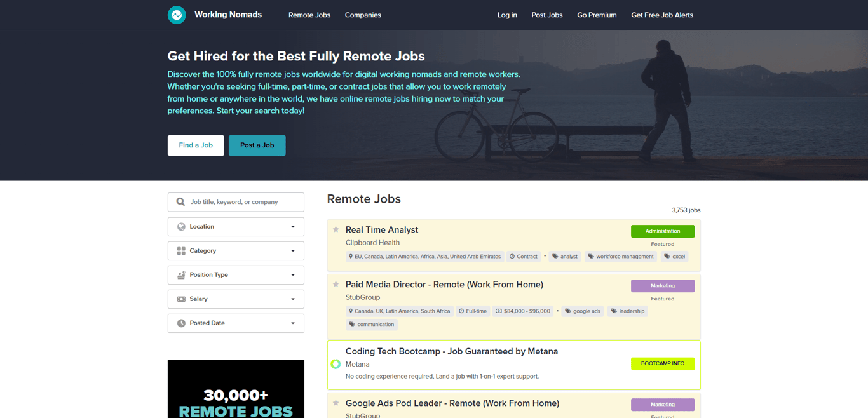Click the magnifier icon in the search box
The height and width of the screenshot is (418, 868).
pyautogui.click(x=180, y=202)
